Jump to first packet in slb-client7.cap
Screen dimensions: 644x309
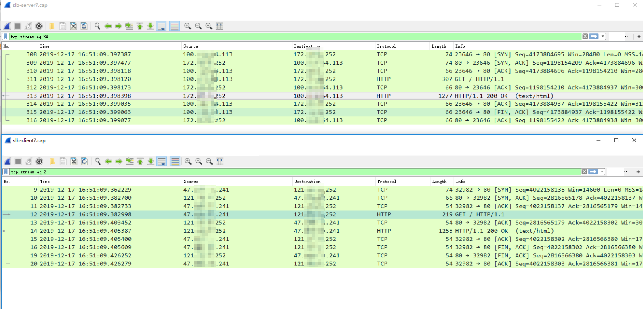[x=140, y=161]
